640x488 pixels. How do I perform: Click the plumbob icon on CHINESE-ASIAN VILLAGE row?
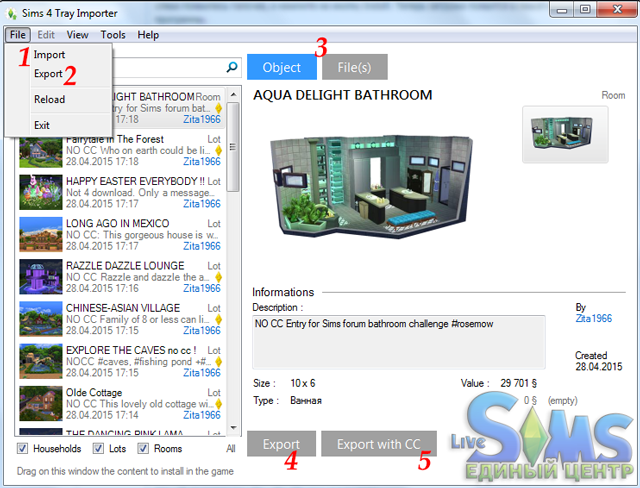(x=218, y=319)
